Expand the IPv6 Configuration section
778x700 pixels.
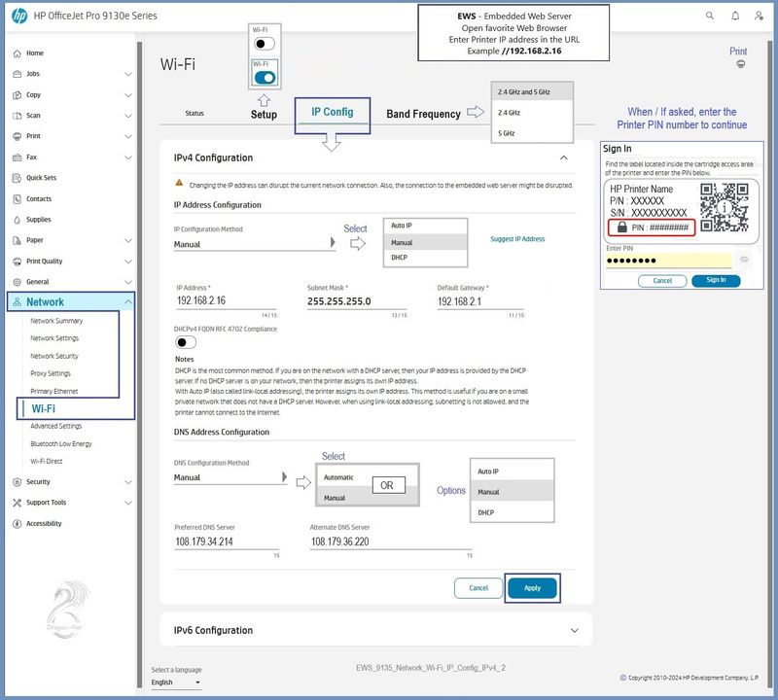point(575,631)
